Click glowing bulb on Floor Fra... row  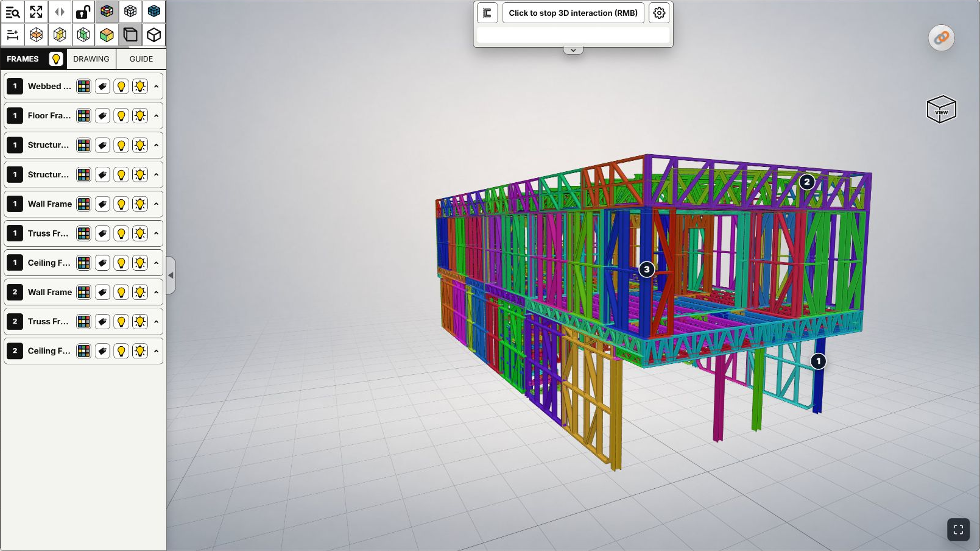(x=140, y=116)
